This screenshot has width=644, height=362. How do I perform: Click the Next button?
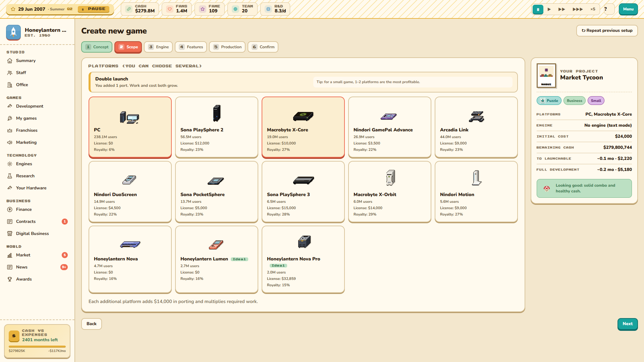(628, 324)
